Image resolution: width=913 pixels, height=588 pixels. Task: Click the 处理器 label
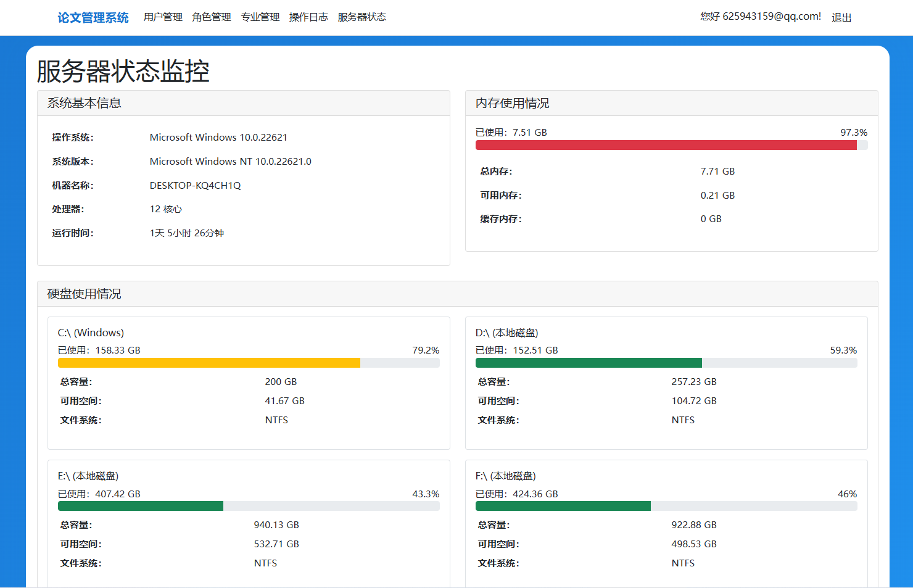click(x=68, y=209)
